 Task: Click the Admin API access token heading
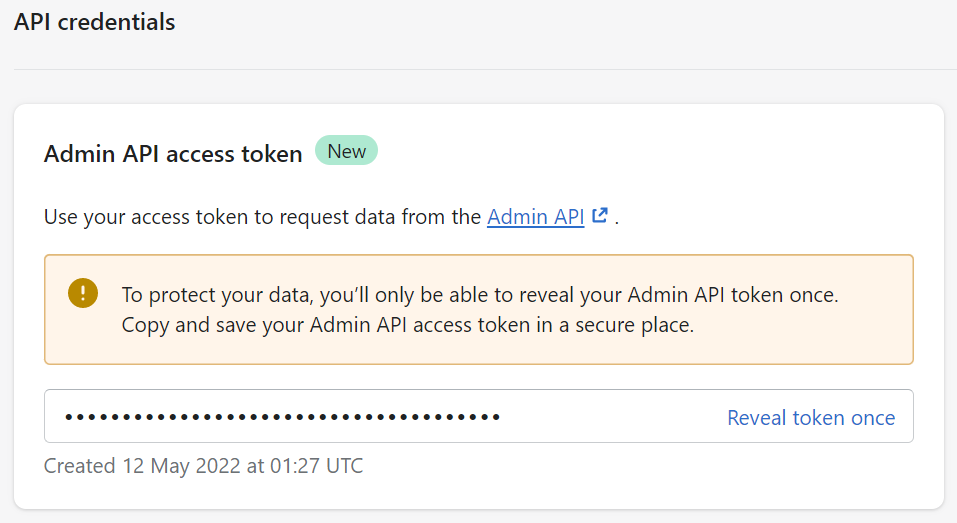coord(173,154)
